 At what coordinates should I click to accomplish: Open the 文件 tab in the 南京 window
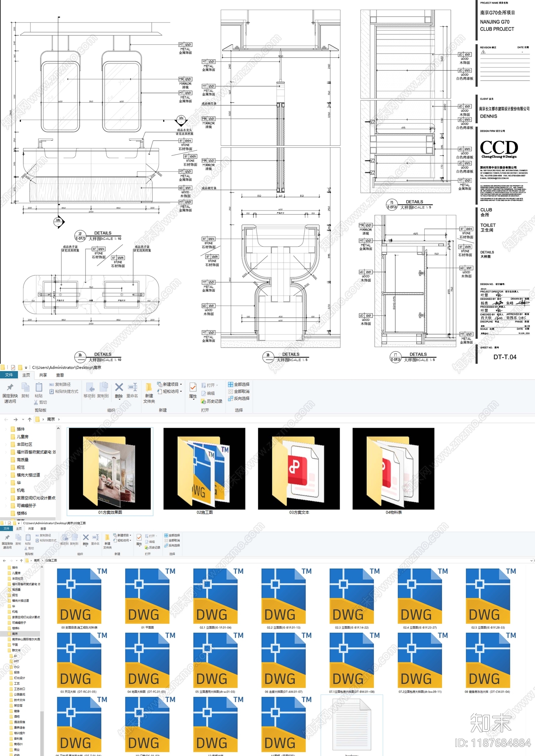(x=9, y=375)
